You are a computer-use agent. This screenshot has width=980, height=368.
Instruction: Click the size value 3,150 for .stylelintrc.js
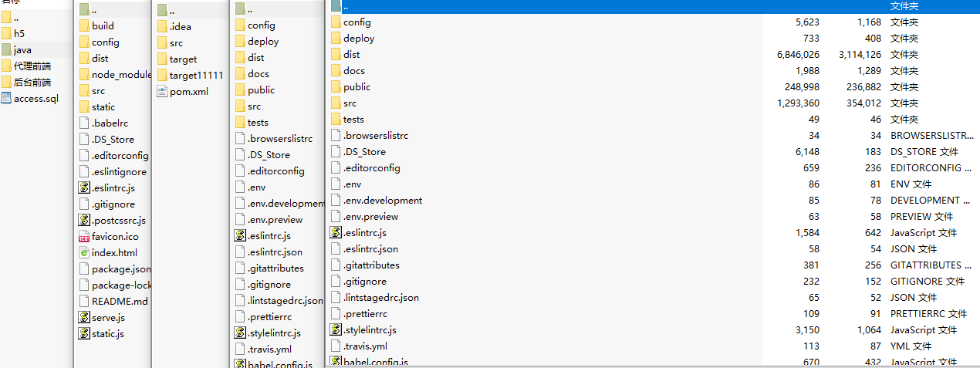pyautogui.click(x=808, y=330)
